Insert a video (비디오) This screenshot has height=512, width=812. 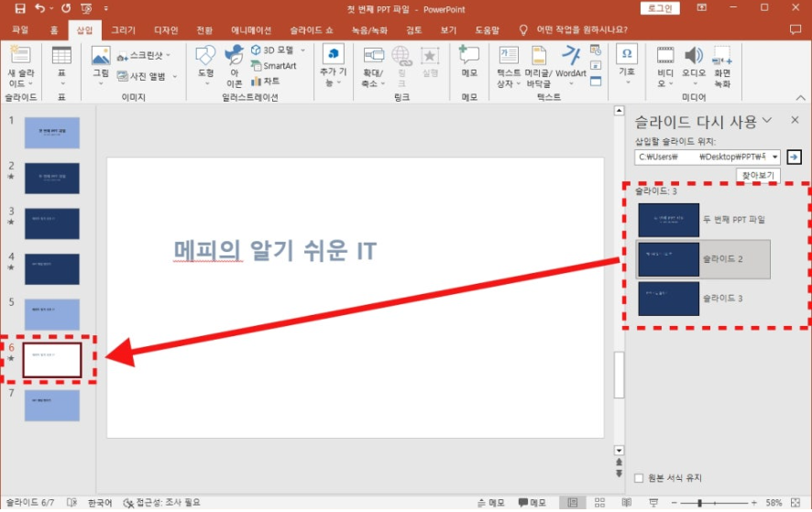(x=665, y=67)
